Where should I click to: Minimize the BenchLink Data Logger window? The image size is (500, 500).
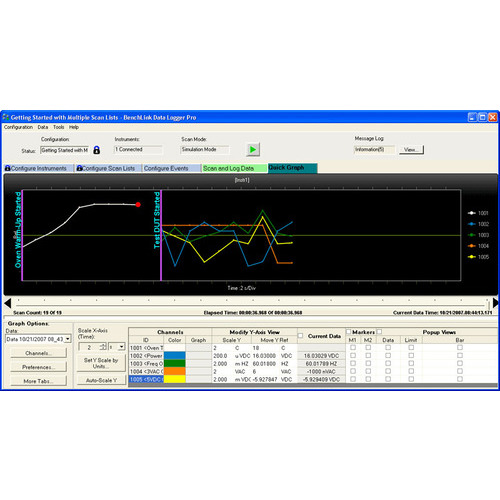[x=472, y=117]
